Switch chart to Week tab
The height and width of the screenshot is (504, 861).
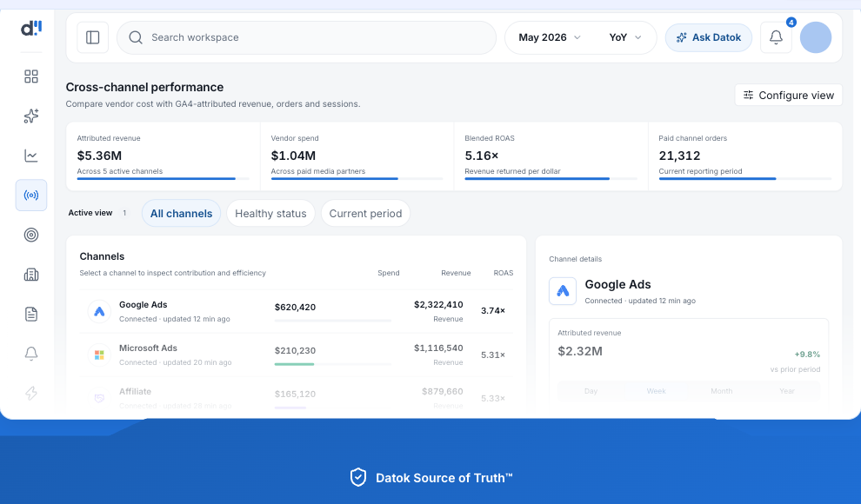[x=656, y=391]
